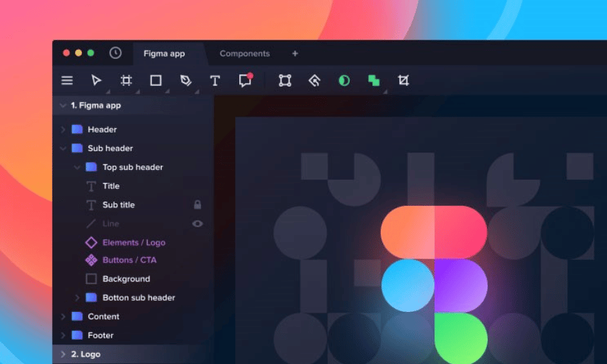Select the Move arrow tool

click(96, 80)
